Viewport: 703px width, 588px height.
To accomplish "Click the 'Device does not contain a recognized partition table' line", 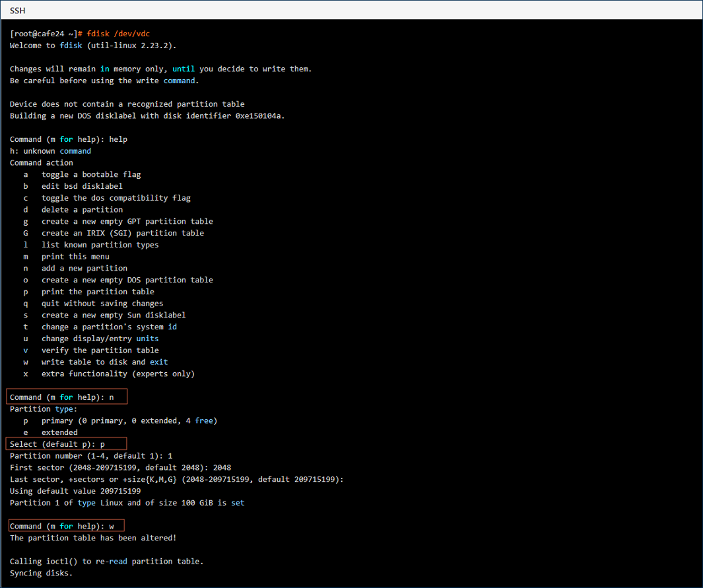I will pos(127,104).
